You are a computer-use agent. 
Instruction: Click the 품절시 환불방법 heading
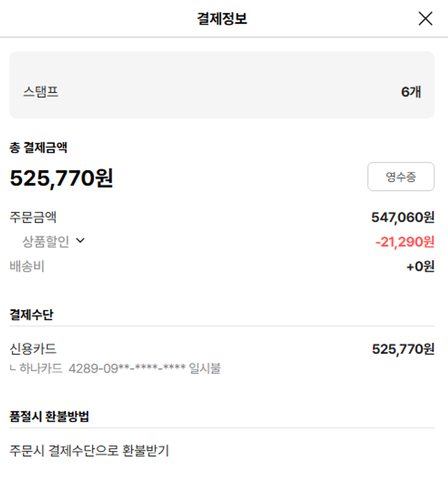[50, 416]
